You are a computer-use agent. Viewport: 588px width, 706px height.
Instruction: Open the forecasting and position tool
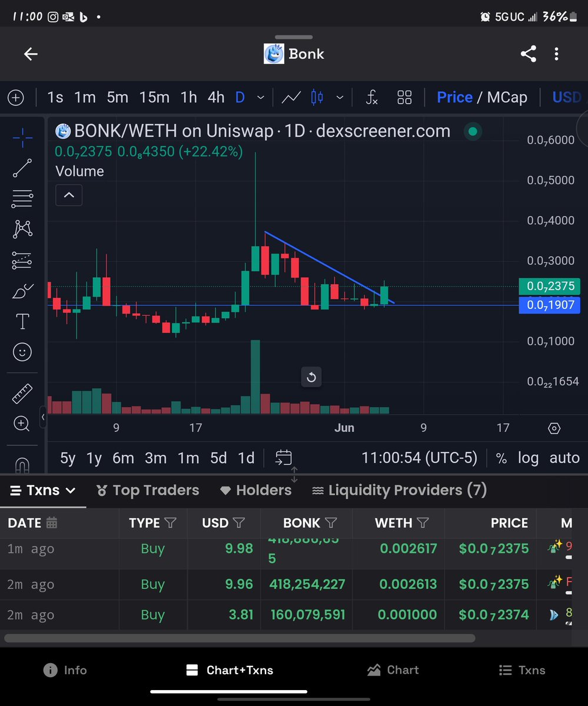(x=22, y=259)
